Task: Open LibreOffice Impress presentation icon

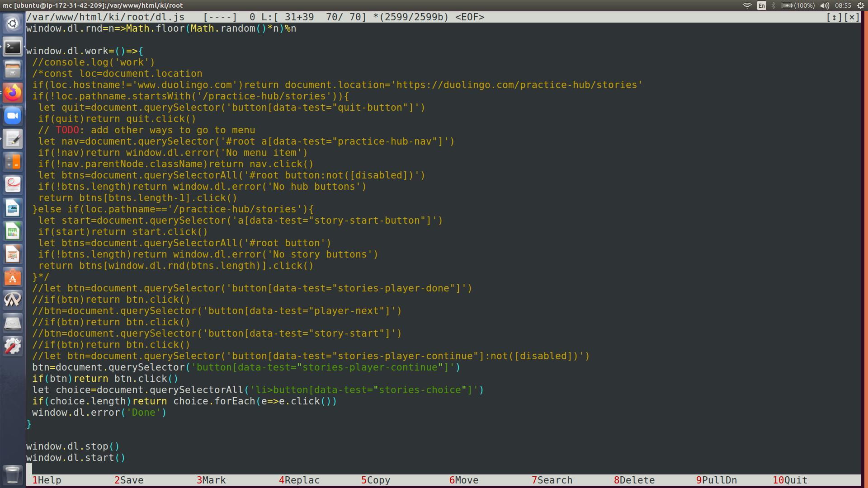Action: tap(13, 254)
